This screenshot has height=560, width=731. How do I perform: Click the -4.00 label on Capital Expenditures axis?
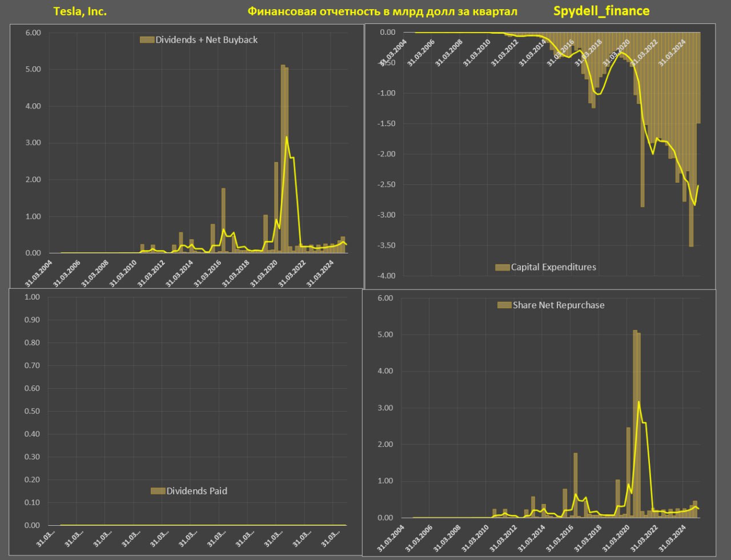[387, 276]
